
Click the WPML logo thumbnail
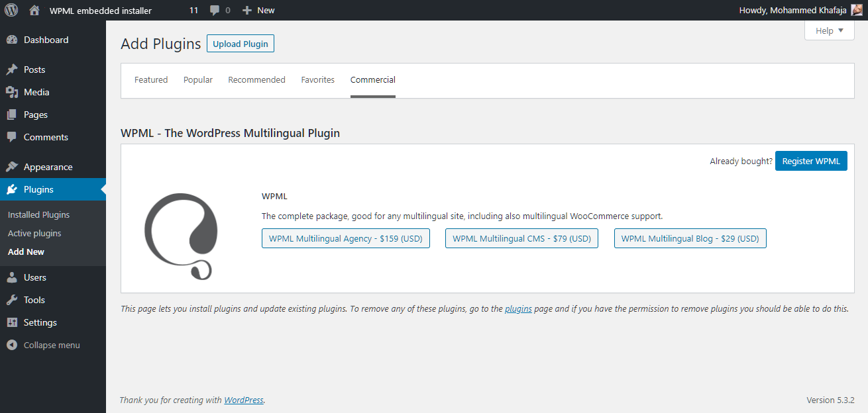pos(180,235)
